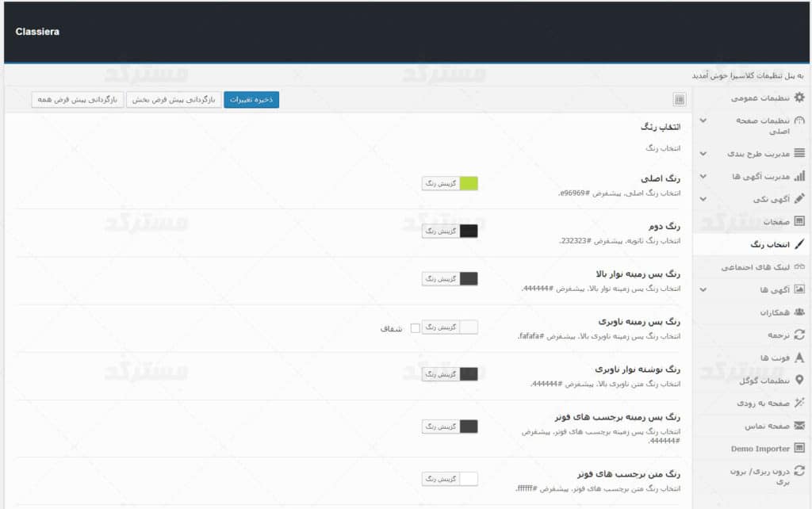Click the رنگ دوم option label
Viewport: 812px width, 509px height.
(x=664, y=226)
